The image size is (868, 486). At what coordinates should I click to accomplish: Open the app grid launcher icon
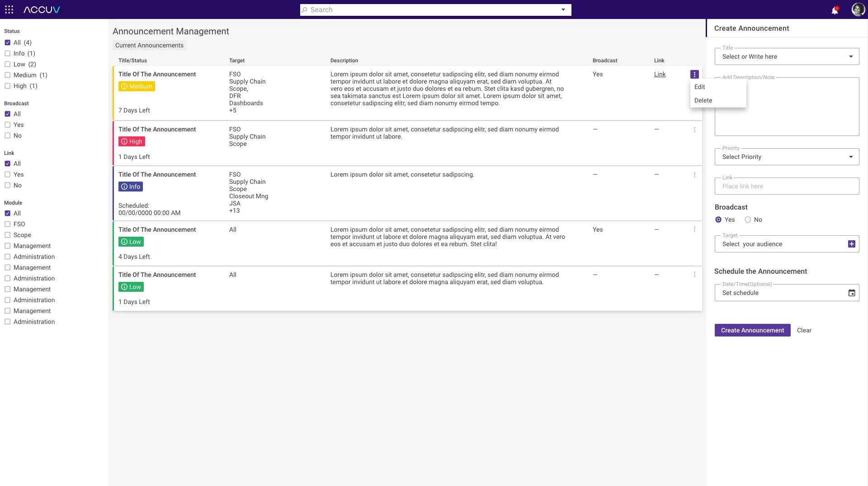(x=9, y=9)
